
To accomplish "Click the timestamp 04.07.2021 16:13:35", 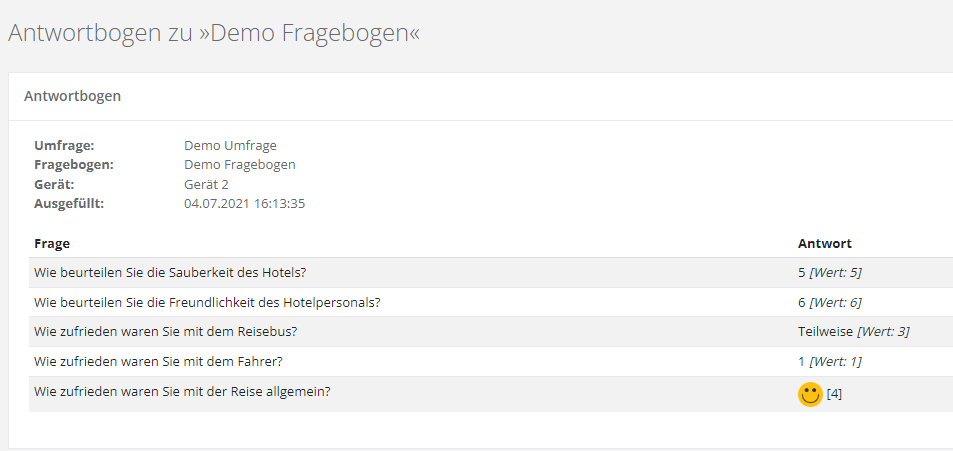I will pos(244,203).
